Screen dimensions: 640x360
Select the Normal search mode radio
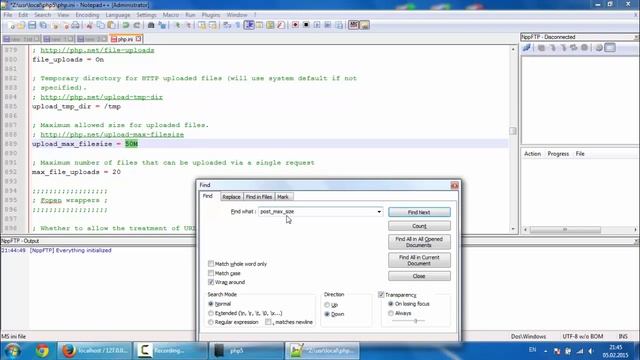point(211,304)
